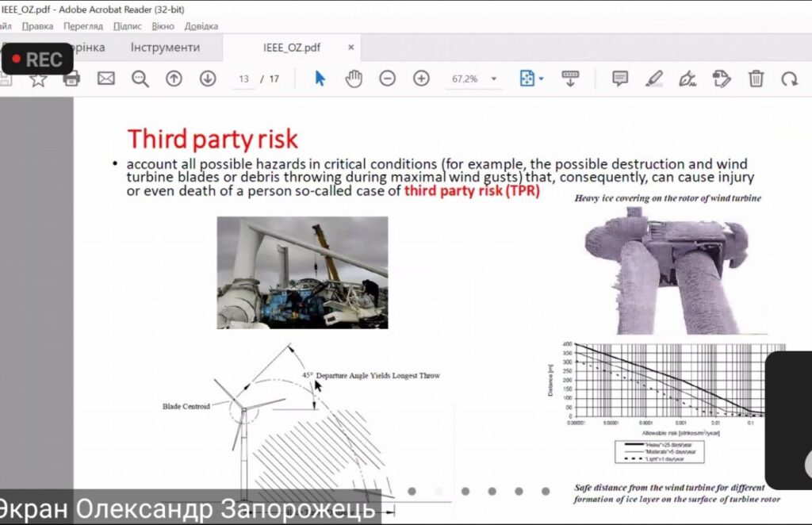Click Departure Angle Yields Longest Throw label
The height and width of the screenshot is (525, 812).
tap(378, 376)
